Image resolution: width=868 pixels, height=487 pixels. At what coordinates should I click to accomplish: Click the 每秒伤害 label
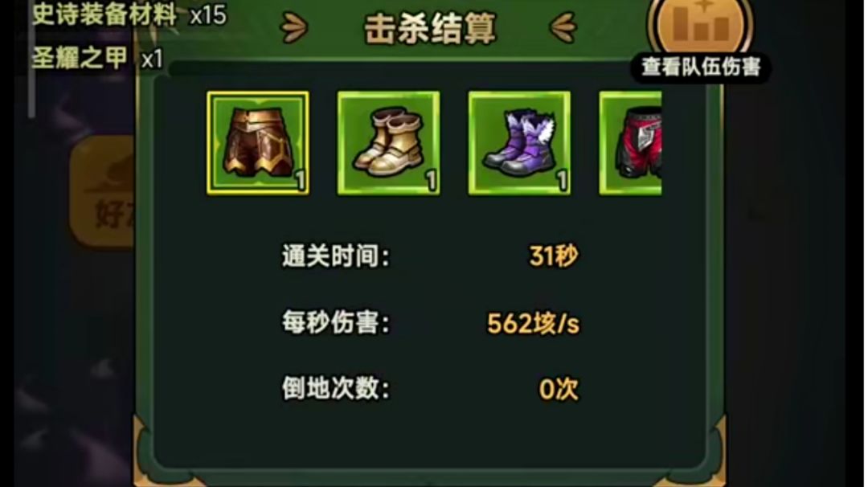click(x=335, y=322)
